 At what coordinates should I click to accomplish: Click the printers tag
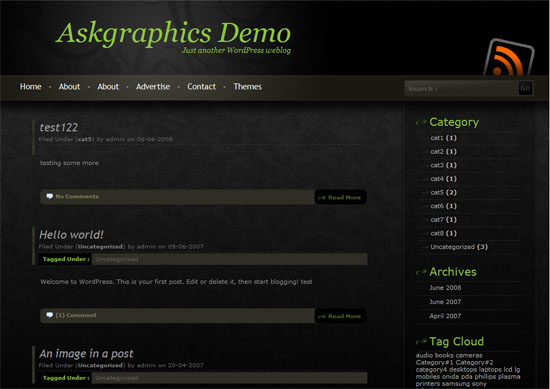[x=428, y=383]
